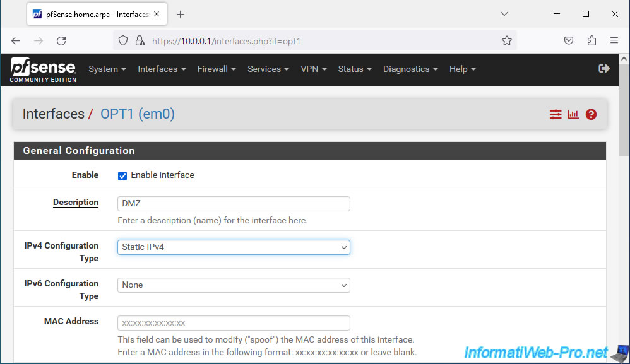
Task: Click the red help question mark icon
Action: 591,114
